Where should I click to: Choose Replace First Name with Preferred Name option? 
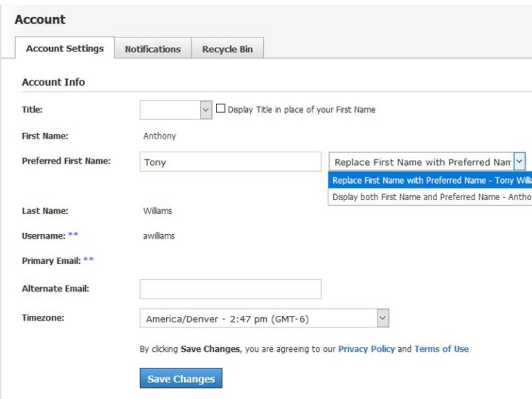click(429, 180)
